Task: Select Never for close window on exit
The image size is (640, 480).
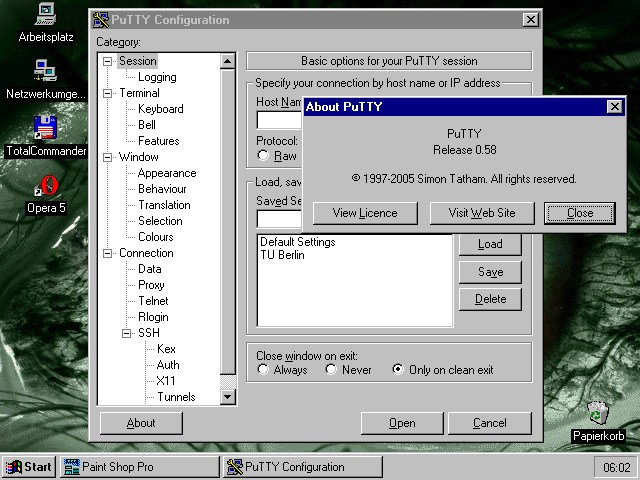Action: click(x=331, y=369)
